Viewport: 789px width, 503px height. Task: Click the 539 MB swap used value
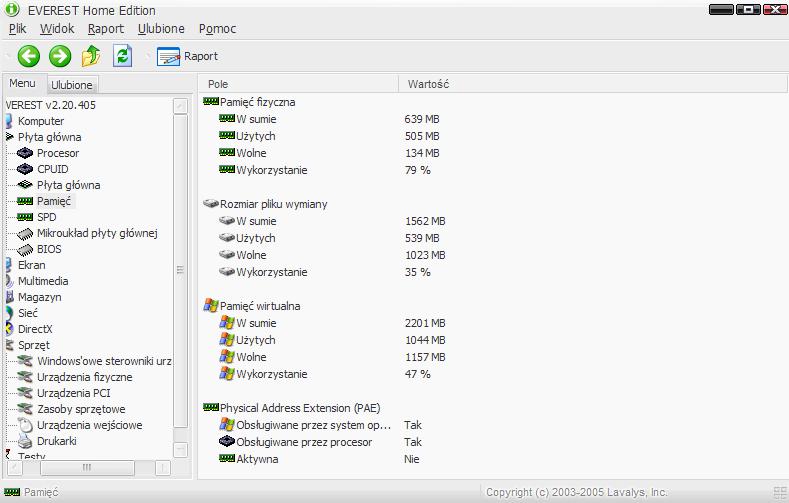422,238
